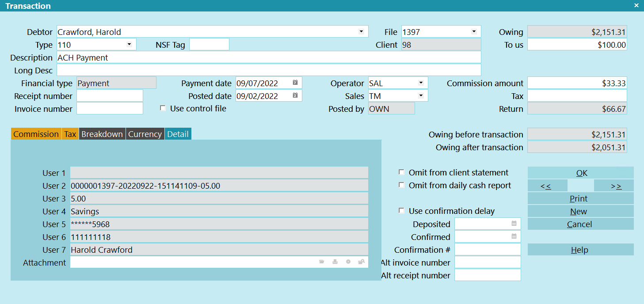Enable Use control file checkbox
Image resolution: width=644 pixels, height=304 pixels.
click(x=163, y=108)
